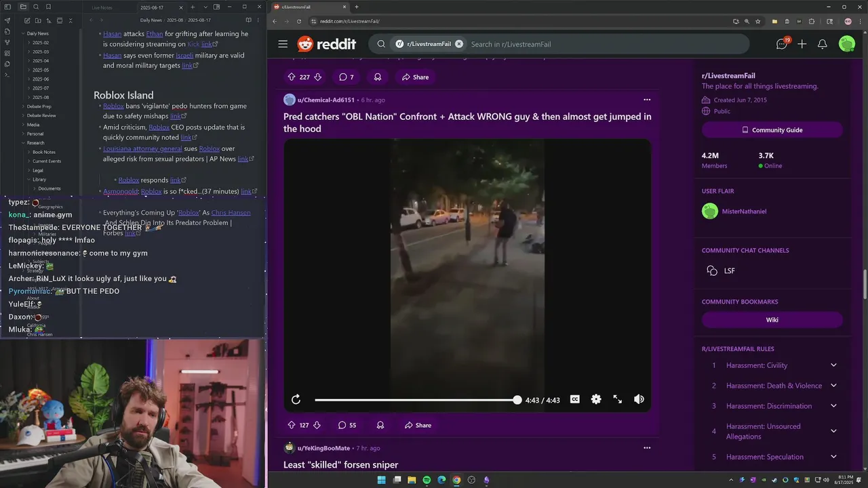
Task: Enter fullscreen on the video player
Action: click(617, 399)
